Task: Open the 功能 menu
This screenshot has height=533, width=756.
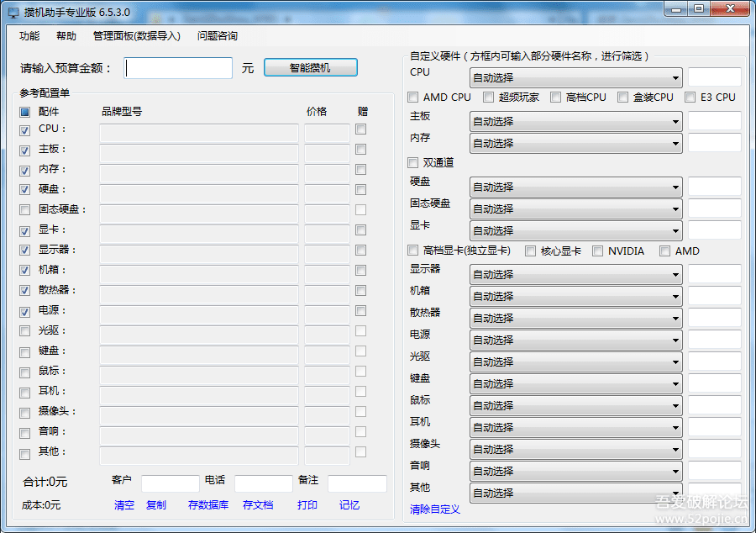Action: click(29, 36)
